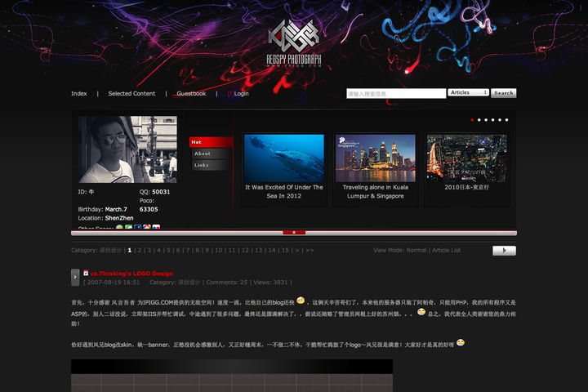
Task: Go to page 12
Action: [245, 250]
